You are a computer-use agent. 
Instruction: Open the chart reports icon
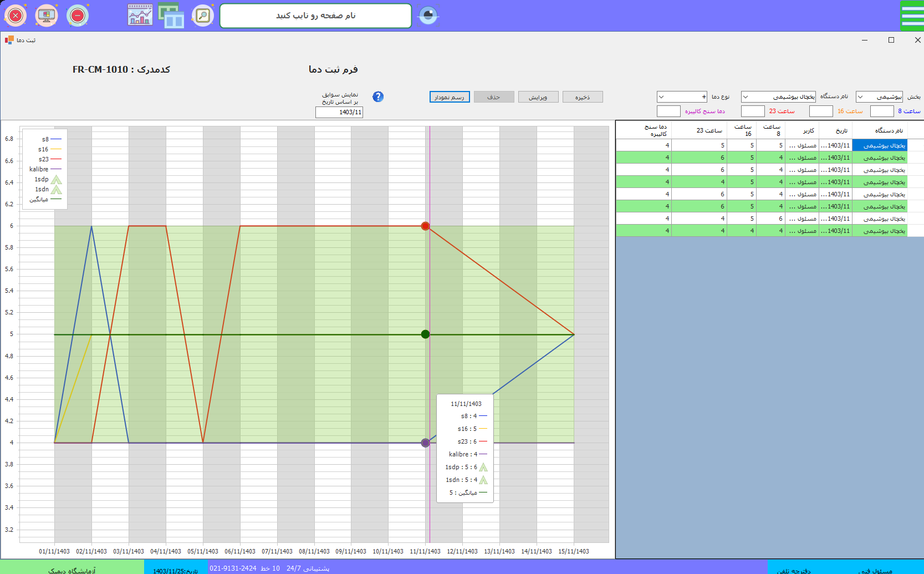[140, 15]
